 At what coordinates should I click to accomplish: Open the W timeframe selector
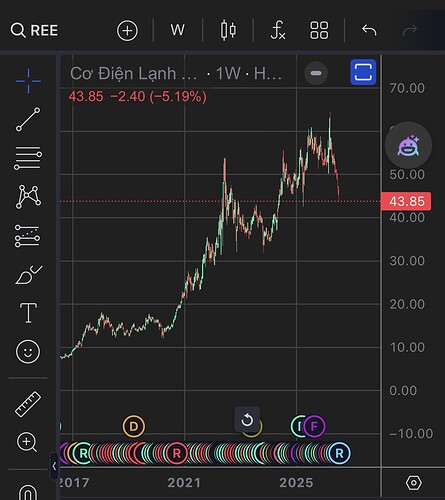[x=177, y=30]
